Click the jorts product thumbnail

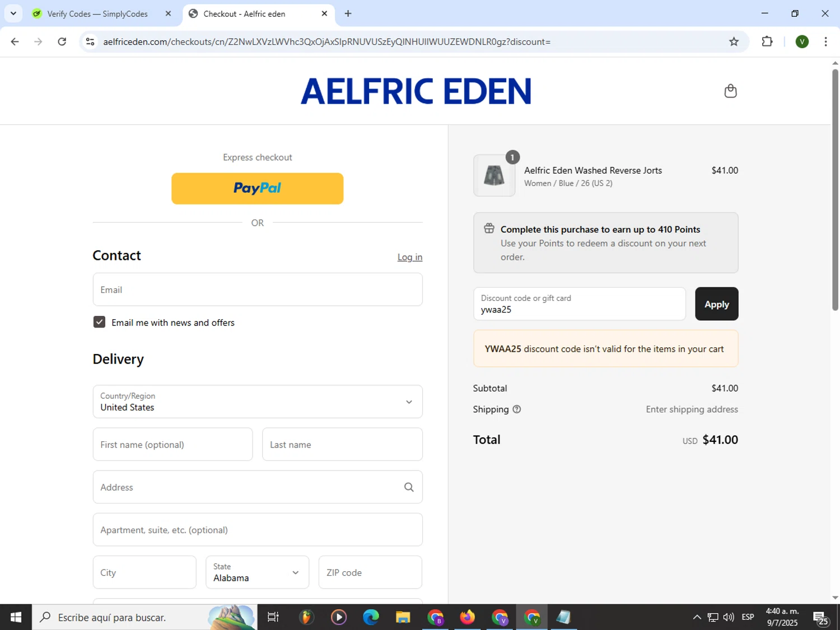(x=494, y=176)
